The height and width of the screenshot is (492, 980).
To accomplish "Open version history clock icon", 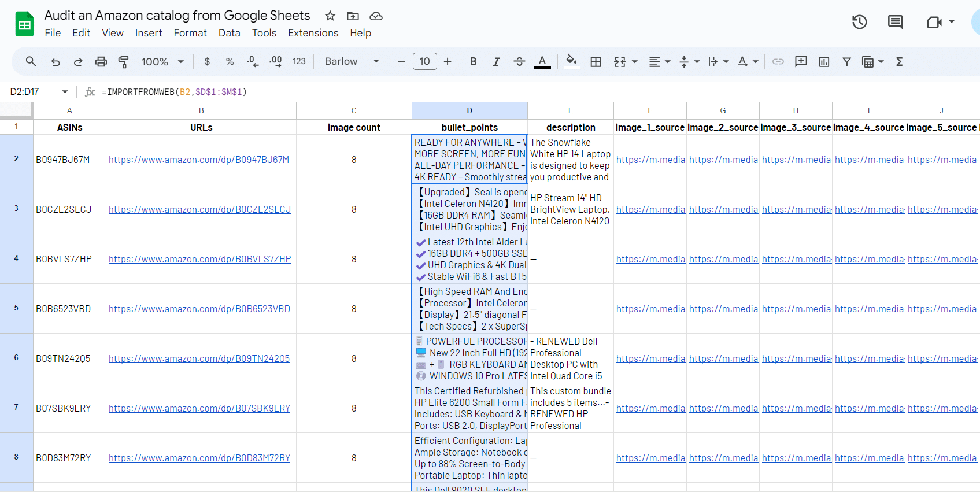I will pyautogui.click(x=859, y=22).
